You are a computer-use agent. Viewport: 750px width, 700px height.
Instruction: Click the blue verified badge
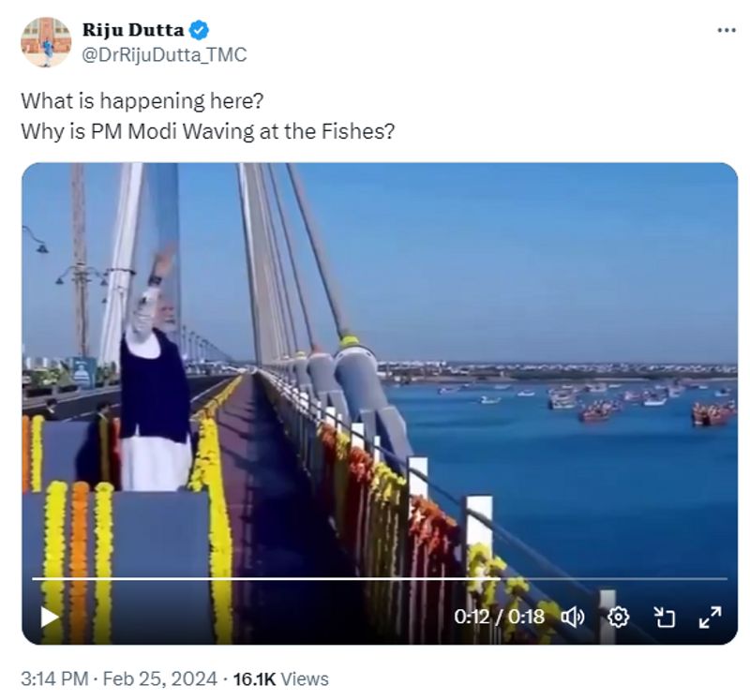coord(199,30)
